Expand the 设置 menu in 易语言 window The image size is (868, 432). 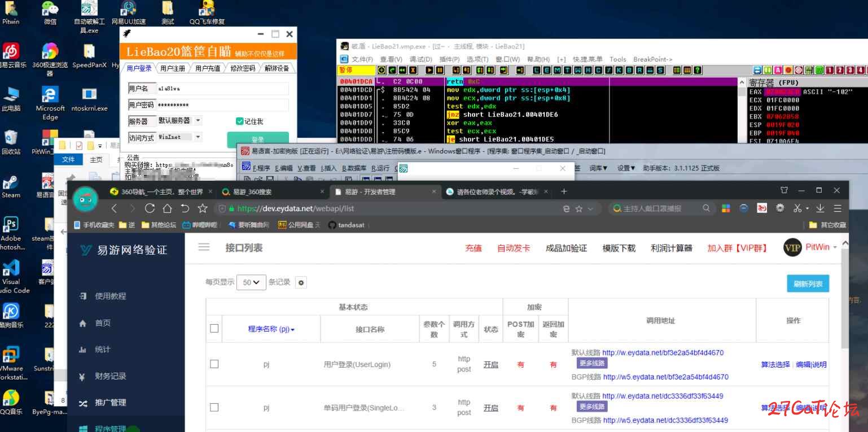click(626, 168)
